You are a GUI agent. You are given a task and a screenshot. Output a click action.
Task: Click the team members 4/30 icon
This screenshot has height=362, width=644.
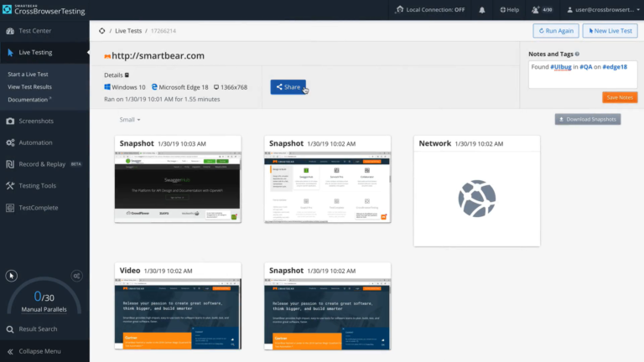[x=542, y=10]
